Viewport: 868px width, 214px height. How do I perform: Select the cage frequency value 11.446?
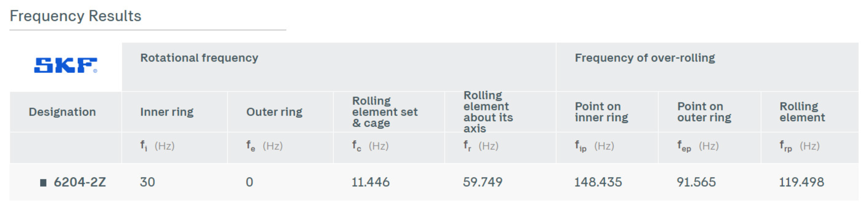(x=371, y=182)
